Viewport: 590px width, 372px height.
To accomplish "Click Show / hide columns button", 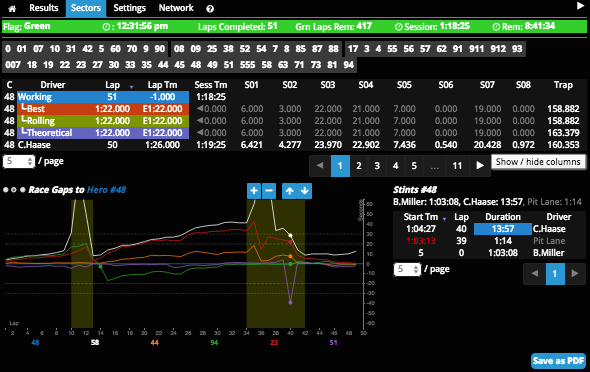I will coord(538,162).
